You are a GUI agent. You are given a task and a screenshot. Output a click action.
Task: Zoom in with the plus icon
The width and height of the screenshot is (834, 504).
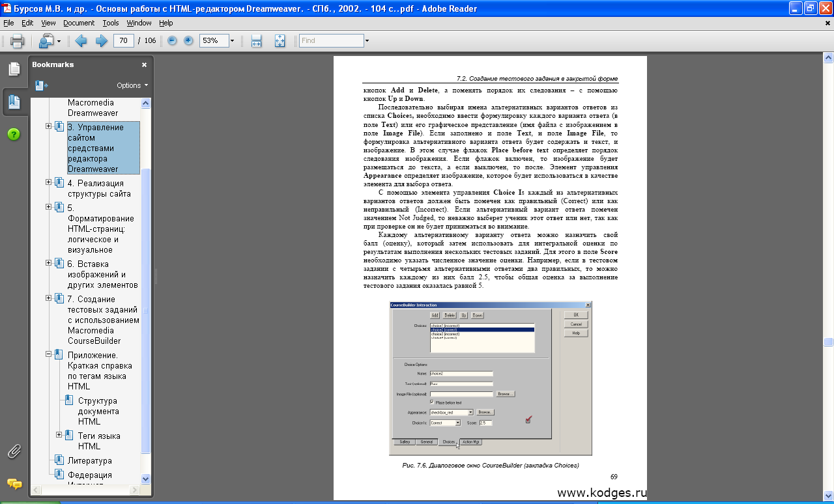point(188,40)
